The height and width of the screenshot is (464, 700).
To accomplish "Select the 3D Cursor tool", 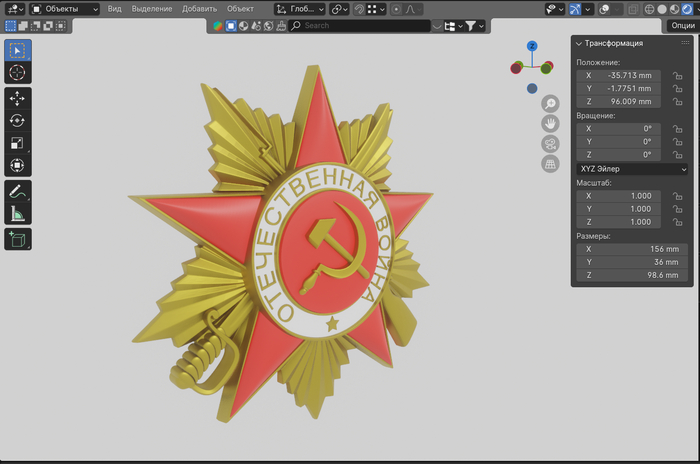I will click(x=18, y=72).
